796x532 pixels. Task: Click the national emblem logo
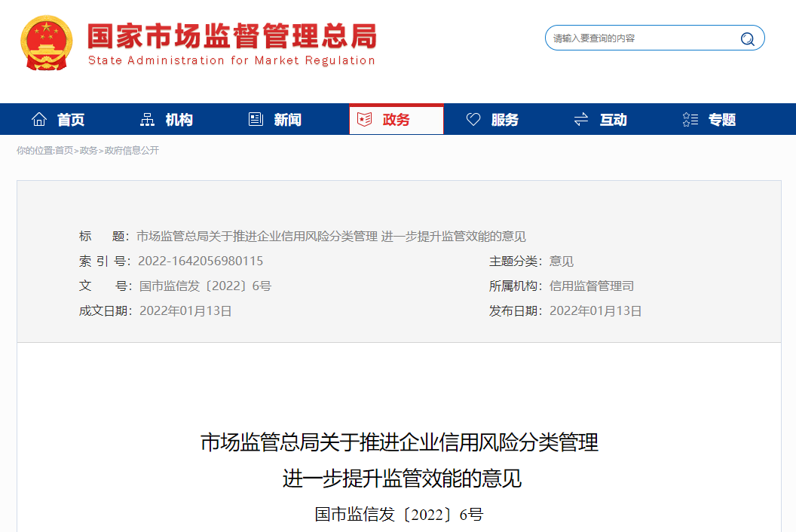(47, 43)
